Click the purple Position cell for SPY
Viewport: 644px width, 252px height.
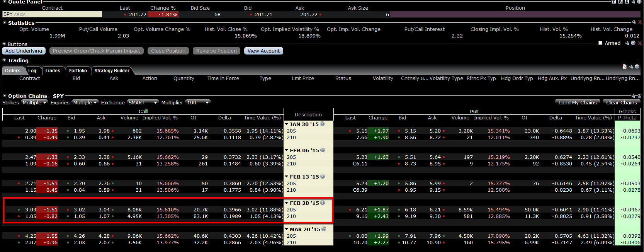pos(515,14)
